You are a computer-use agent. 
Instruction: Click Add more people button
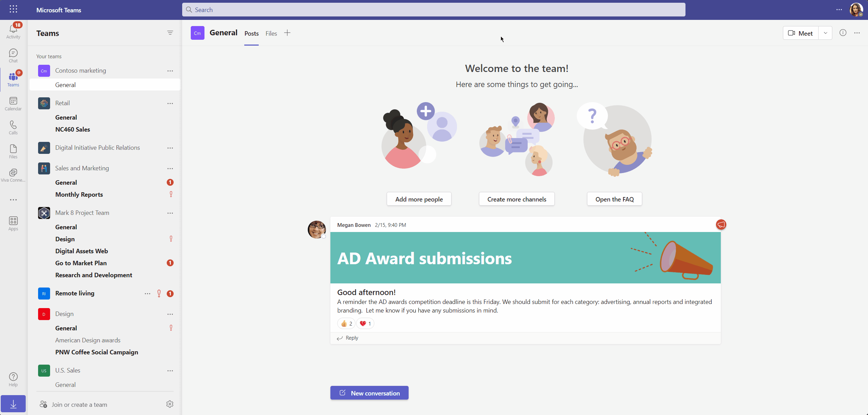coord(419,199)
